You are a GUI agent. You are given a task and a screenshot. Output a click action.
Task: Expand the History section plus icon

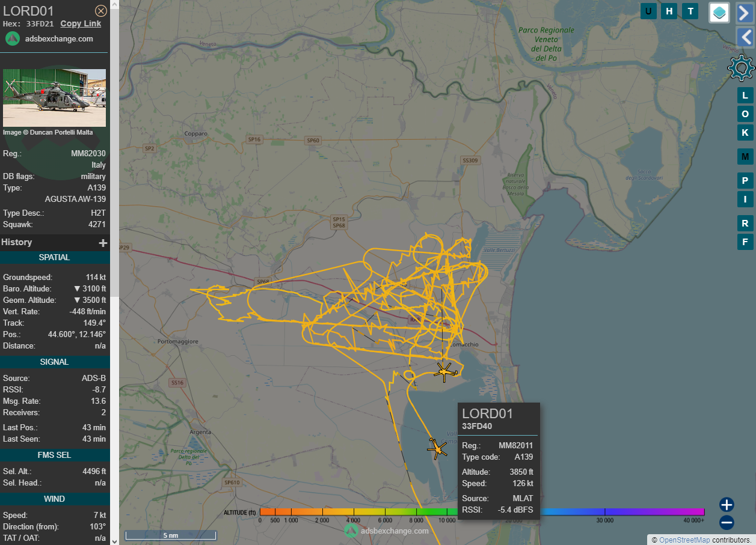point(103,243)
